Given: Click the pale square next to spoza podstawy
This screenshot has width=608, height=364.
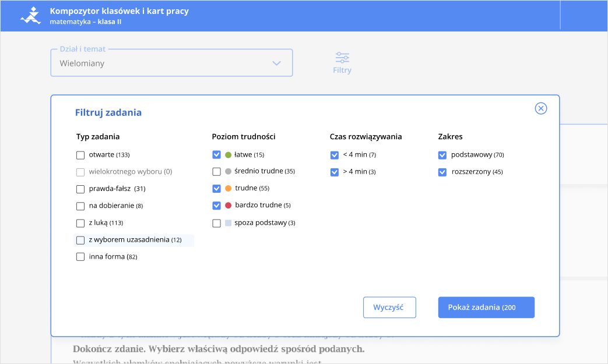Looking at the screenshot, I should pyautogui.click(x=228, y=223).
